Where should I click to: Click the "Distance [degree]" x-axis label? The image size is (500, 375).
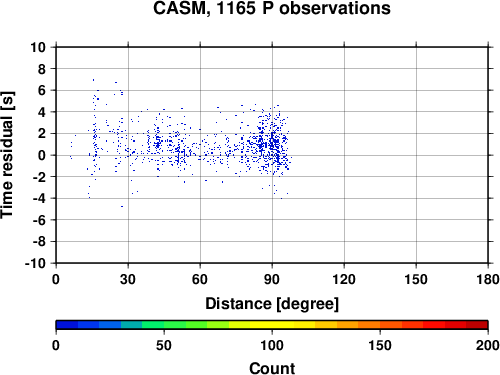(272, 304)
